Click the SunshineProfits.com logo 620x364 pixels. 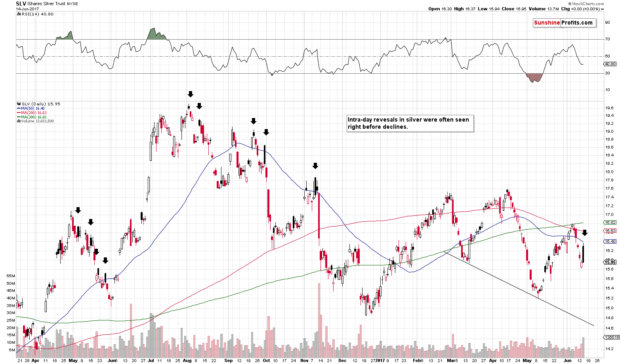(565, 23)
